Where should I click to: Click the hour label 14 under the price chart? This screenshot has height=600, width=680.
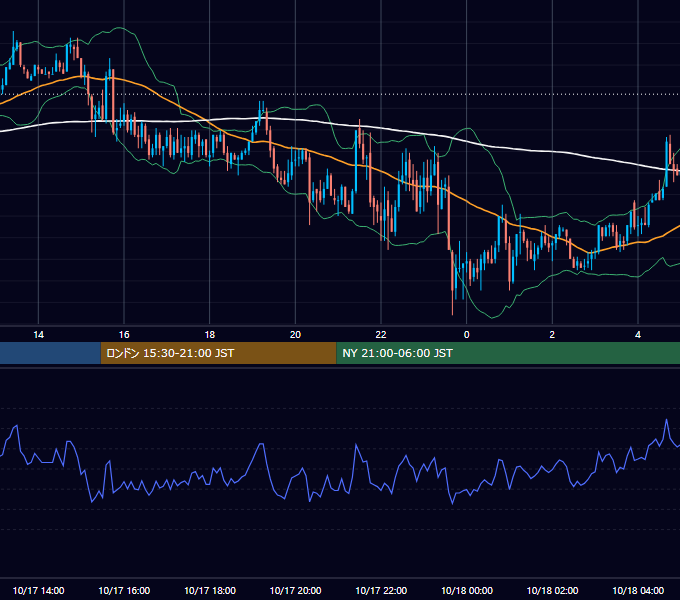tap(39, 334)
